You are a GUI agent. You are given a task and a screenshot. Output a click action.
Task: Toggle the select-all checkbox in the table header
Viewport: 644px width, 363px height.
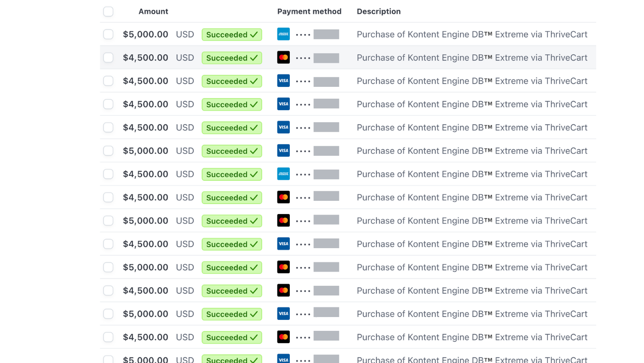pyautogui.click(x=108, y=11)
